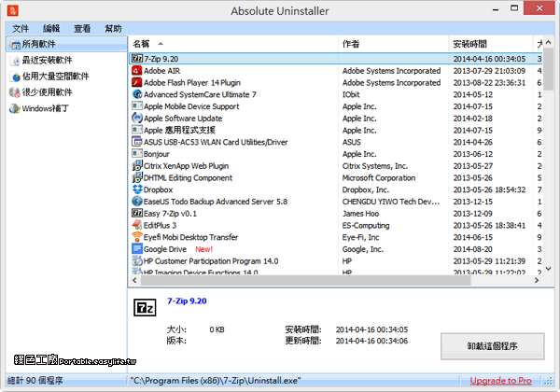Click the IObit author cell
This screenshot has height=392, width=560.
(x=351, y=94)
